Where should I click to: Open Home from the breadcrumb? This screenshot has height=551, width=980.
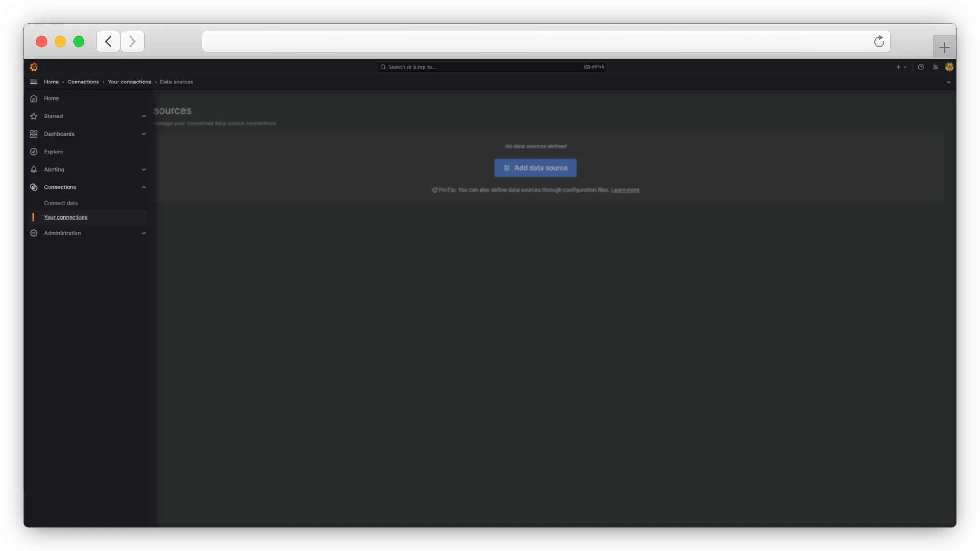(51, 82)
